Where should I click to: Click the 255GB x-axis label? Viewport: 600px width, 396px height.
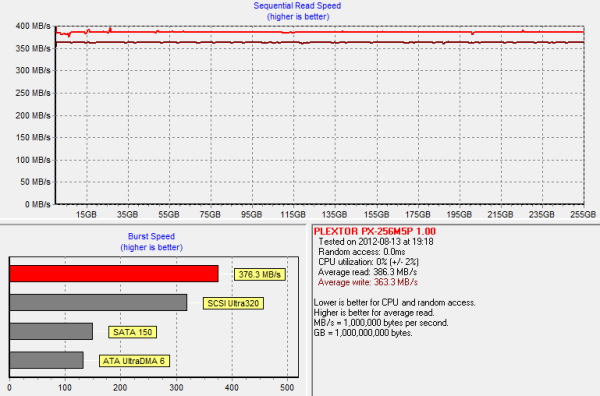[x=583, y=215]
